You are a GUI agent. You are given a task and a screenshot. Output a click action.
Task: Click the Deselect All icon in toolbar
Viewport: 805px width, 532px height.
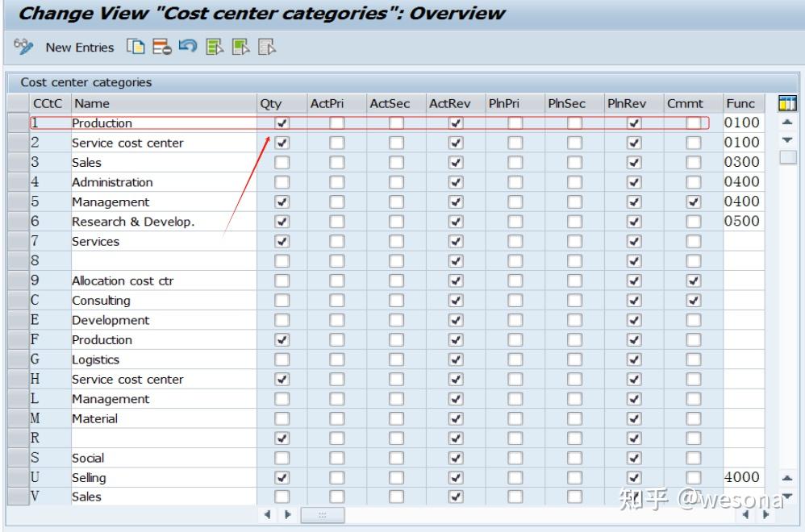(x=267, y=47)
